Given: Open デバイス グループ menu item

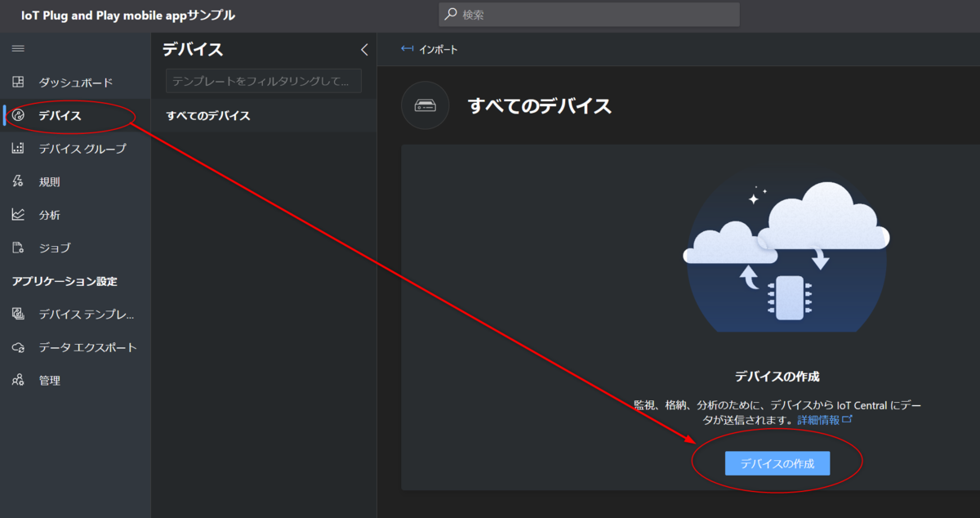Looking at the screenshot, I should pos(75,149).
